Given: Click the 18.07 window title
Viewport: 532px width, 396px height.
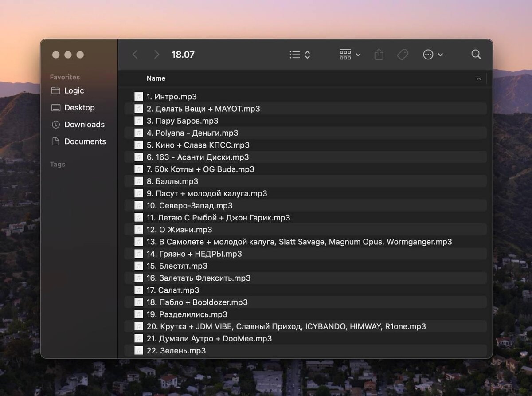Looking at the screenshot, I should 183,55.
